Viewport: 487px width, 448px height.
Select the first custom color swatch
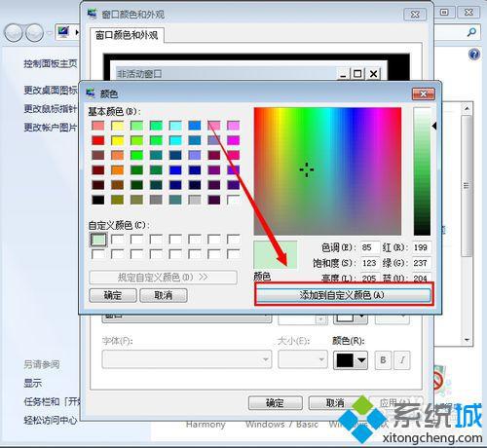click(x=98, y=240)
